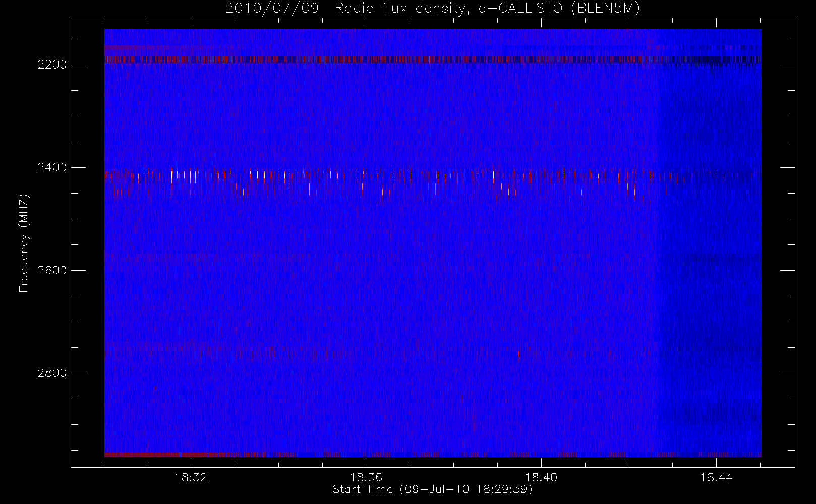The height and width of the screenshot is (504, 816).
Task: Click the 2800 frequency tick label
Action: click(x=52, y=373)
